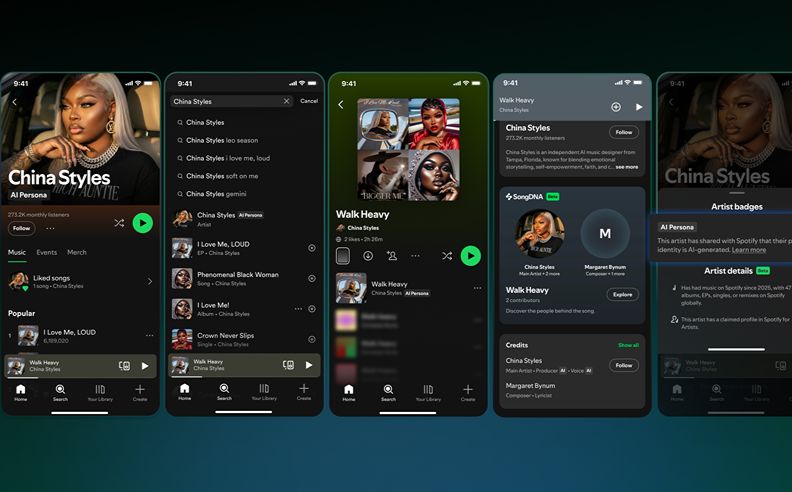Show all credits
The height and width of the screenshot is (492, 792).
pyautogui.click(x=628, y=345)
